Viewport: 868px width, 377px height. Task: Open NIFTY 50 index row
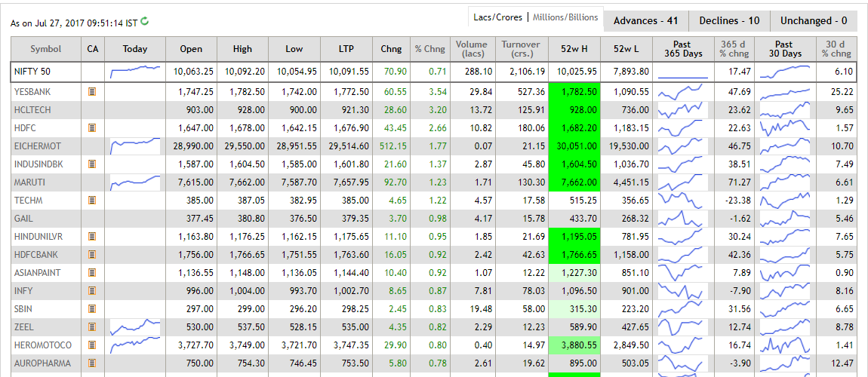[433, 72]
